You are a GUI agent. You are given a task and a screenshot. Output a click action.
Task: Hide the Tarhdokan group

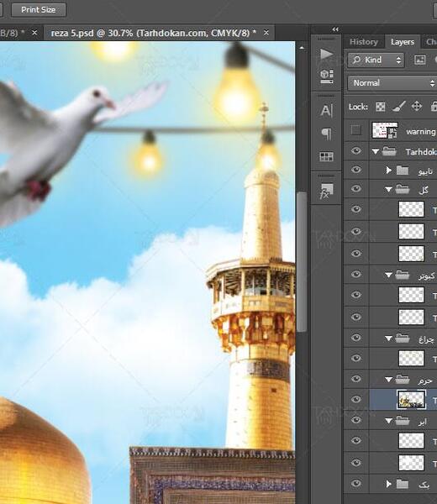pos(356,151)
